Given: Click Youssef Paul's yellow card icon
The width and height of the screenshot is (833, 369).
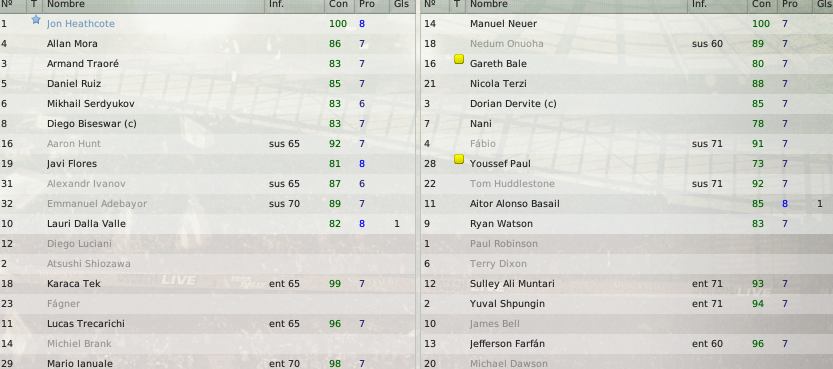Looking at the screenshot, I should (459, 159).
